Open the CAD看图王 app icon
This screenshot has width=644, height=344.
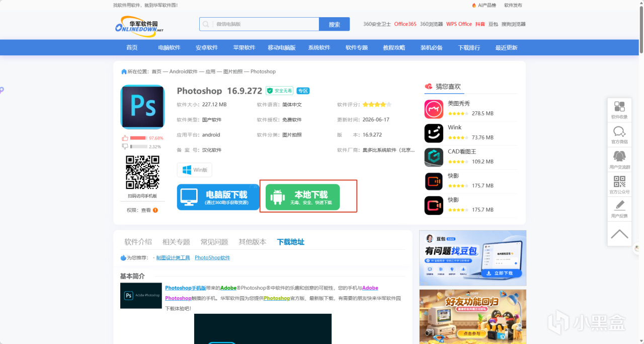tap(434, 157)
